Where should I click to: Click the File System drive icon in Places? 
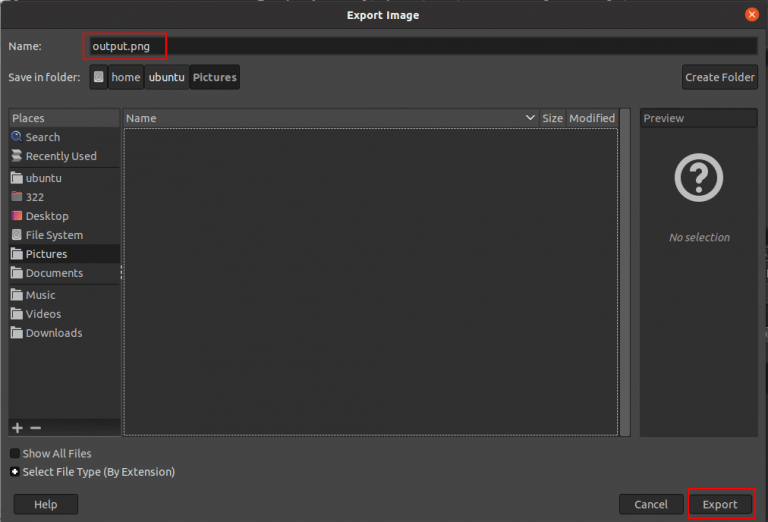(17, 235)
